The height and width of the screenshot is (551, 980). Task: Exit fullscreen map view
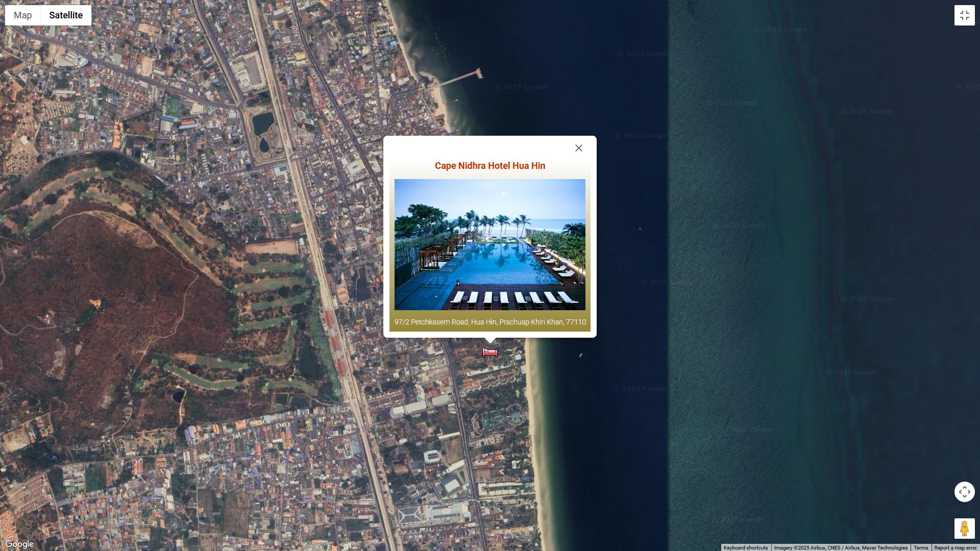point(964,15)
